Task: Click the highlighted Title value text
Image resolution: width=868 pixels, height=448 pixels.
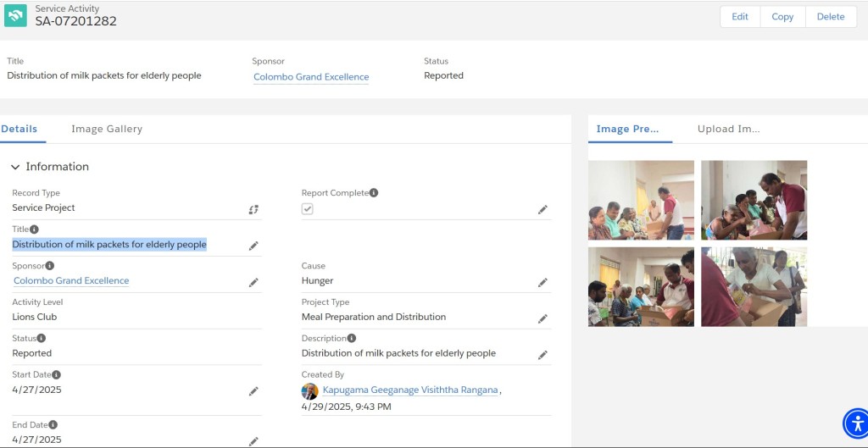Action: [x=109, y=245]
